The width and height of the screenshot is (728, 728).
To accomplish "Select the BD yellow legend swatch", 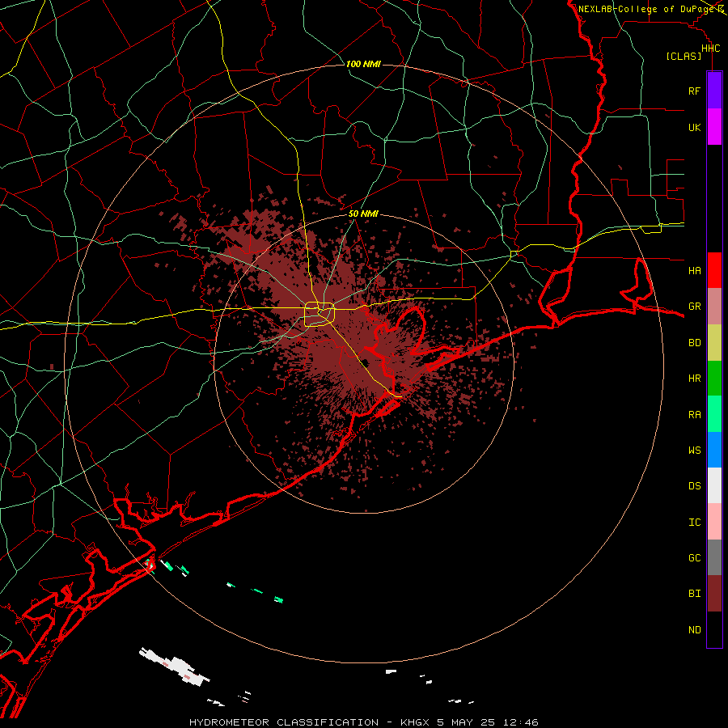I will [714, 342].
